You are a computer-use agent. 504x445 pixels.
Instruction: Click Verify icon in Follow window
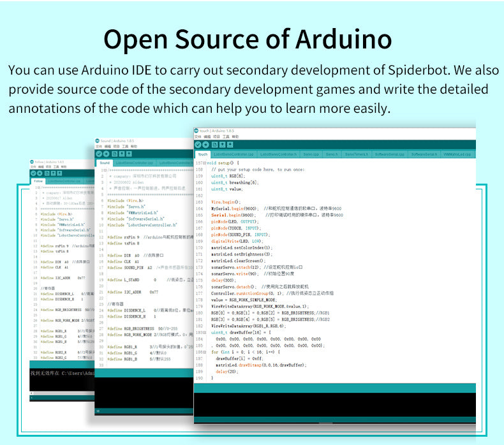coord(34,172)
